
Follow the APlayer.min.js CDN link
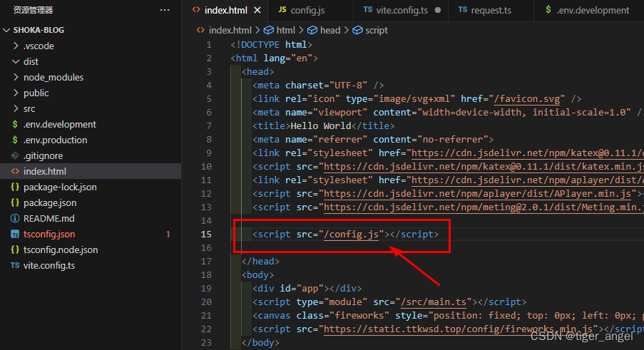[x=477, y=194]
